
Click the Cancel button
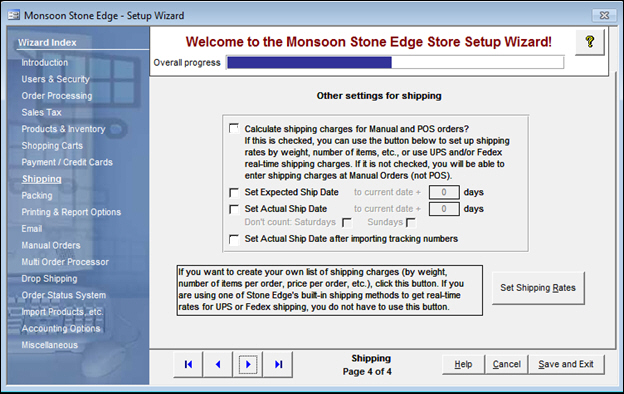coord(507,364)
